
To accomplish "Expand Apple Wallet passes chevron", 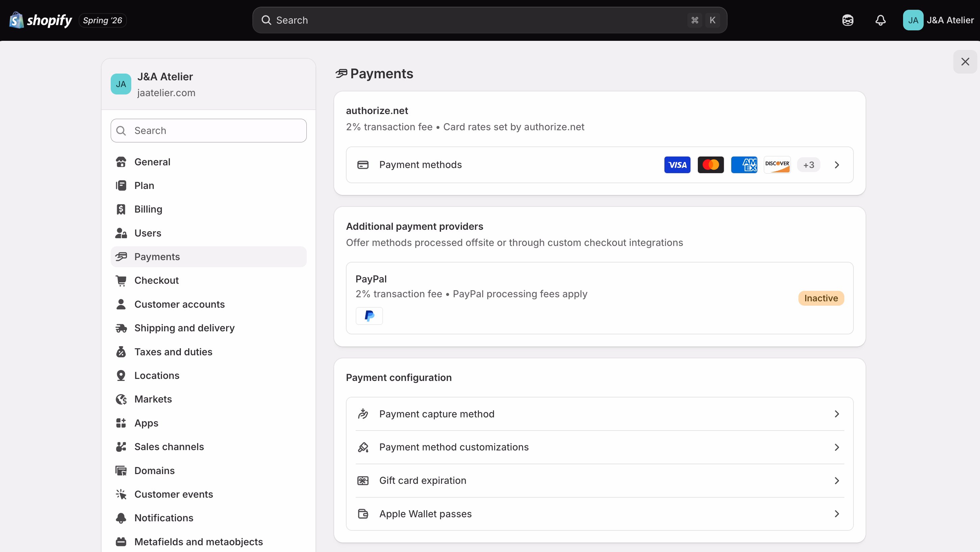I will (837, 514).
